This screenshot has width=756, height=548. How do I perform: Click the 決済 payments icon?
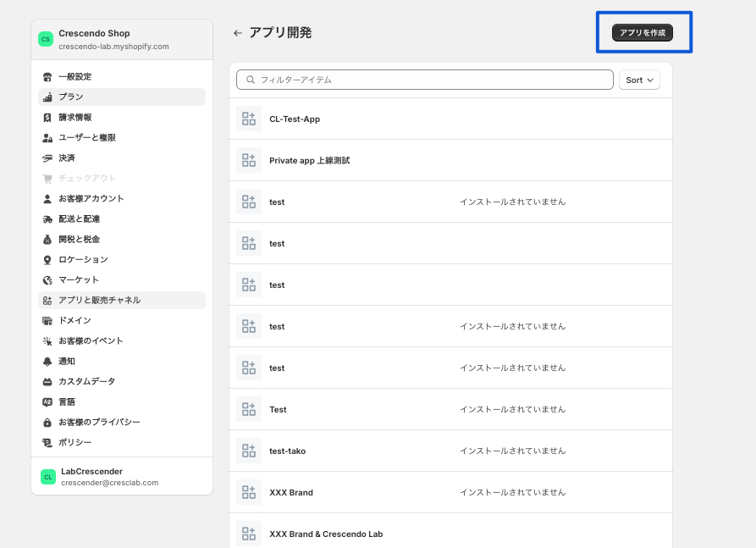click(47, 158)
